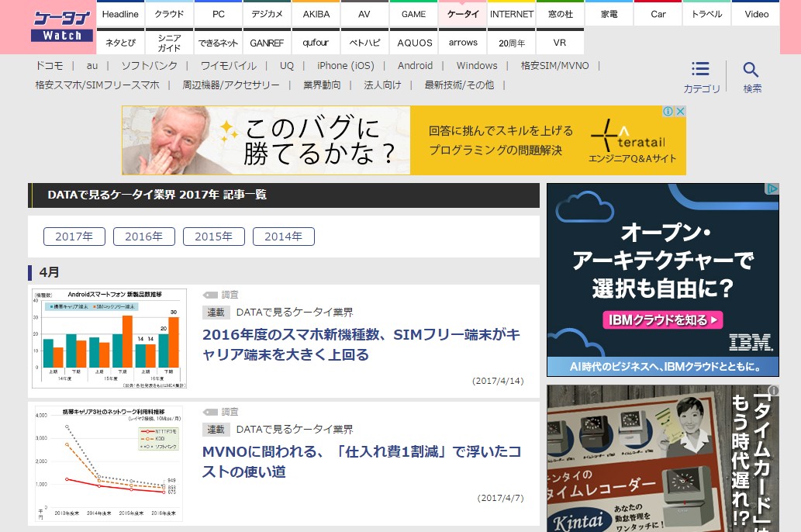Screen dimensions: 801x532
Task: Open the ネタとぴ tab
Action: pos(120,43)
